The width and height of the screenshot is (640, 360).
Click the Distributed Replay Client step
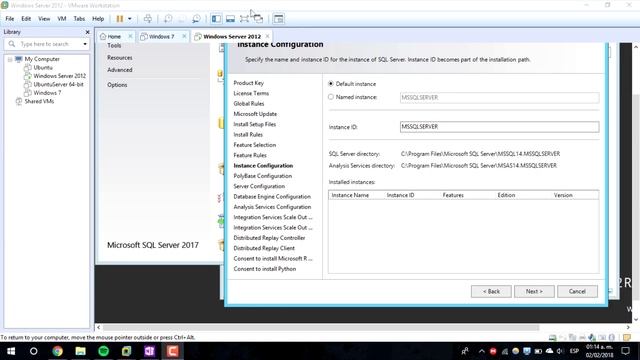pos(264,248)
